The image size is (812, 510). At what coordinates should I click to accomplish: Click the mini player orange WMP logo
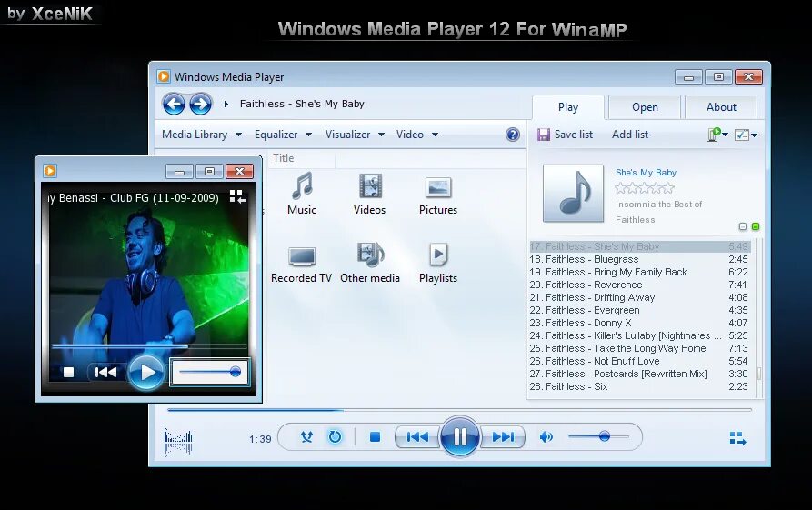(x=50, y=171)
